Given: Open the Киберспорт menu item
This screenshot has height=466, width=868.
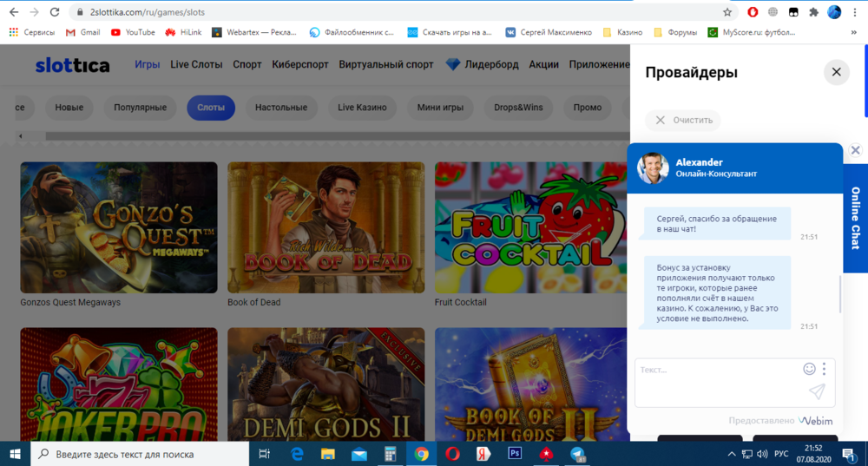Looking at the screenshot, I should click(300, 64).
